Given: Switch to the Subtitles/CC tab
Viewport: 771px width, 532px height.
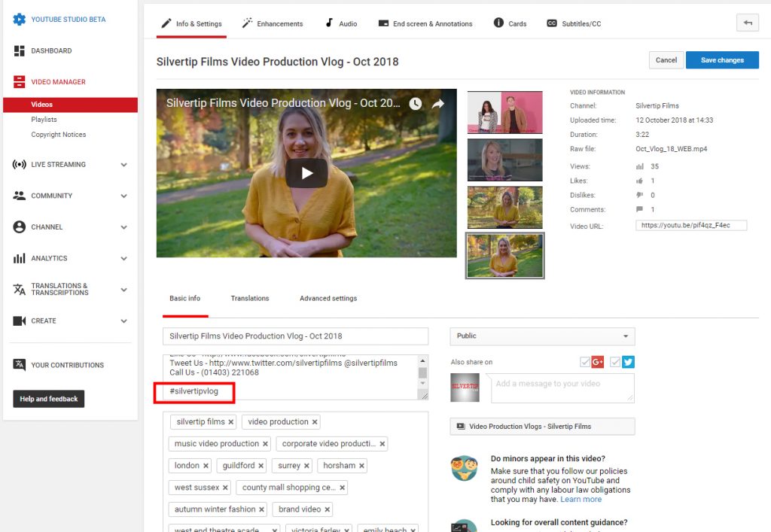Looking at the screenshot, I should coord(574,23).
